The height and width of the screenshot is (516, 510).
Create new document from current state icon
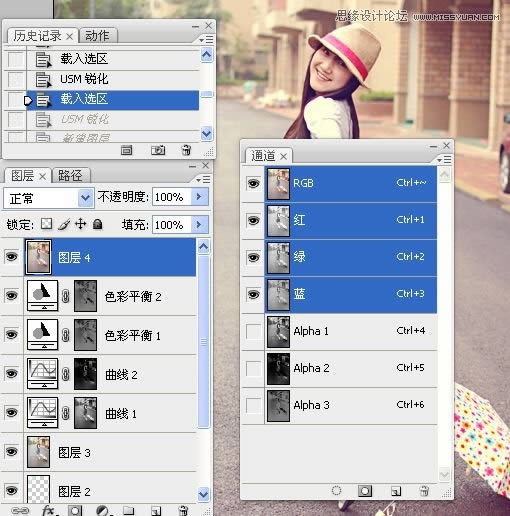[x=127, y=150]
